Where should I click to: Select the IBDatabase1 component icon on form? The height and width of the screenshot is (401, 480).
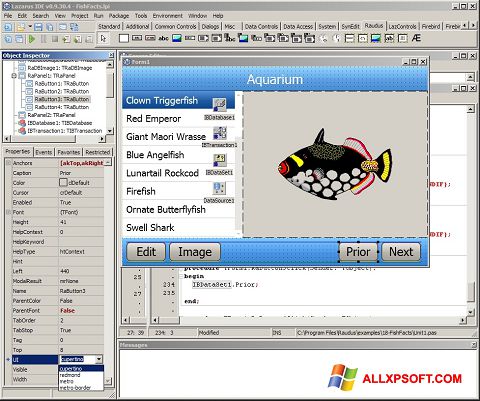click(x=220, y=105)
